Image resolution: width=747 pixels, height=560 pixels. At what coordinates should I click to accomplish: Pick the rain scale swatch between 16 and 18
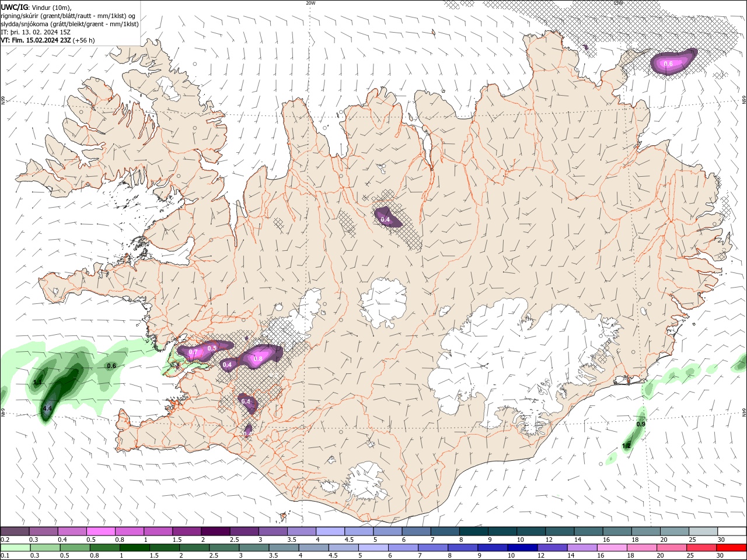click(x=613, y=548)
